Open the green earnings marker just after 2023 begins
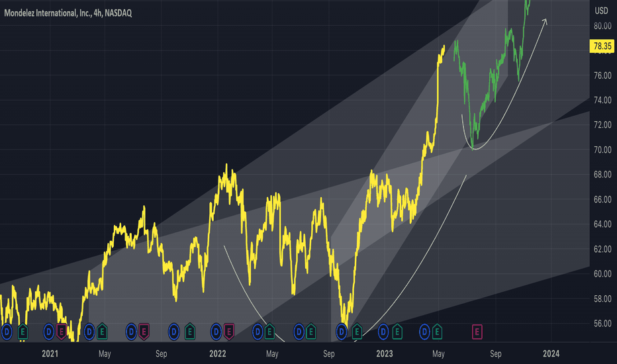Image resolution: width=617 pixels, height=364 pixels. (397, 332)
